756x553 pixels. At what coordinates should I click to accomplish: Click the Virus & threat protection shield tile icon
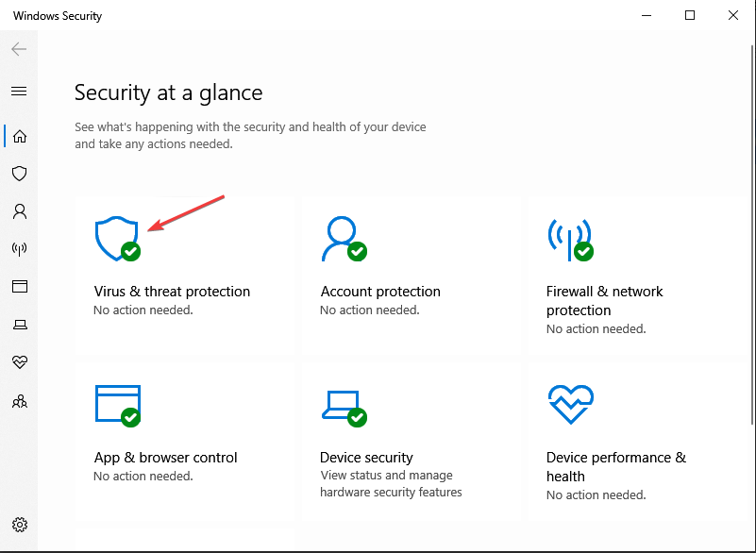[x=118, y=239]
